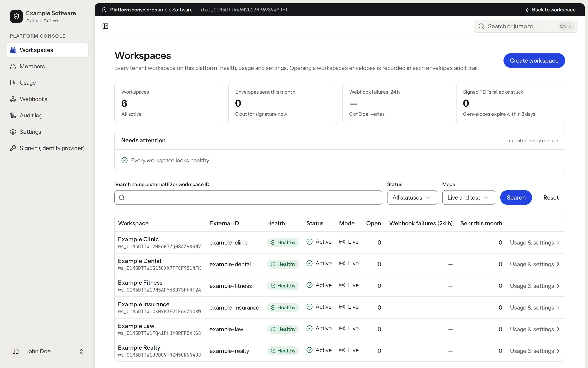Viewport: 588px width, 368px height.
Task: Focus the Search or jump to field
Action: click(x=526, y=26)
